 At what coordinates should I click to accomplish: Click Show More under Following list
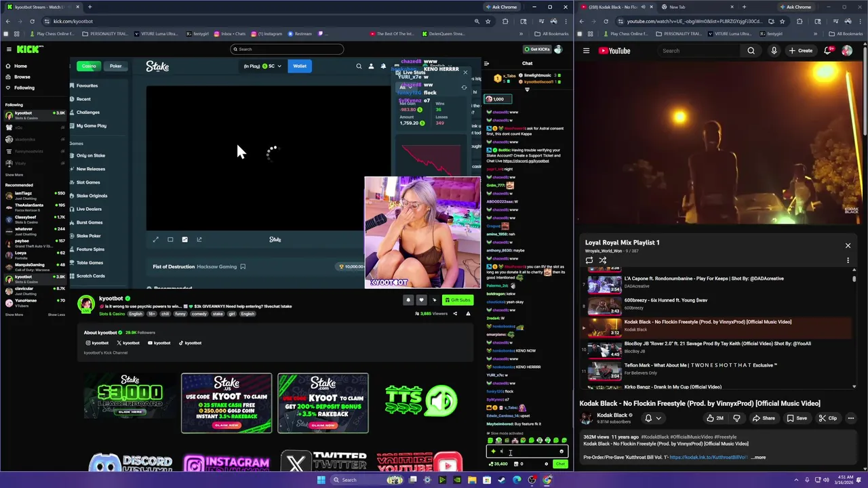point(14,175)
